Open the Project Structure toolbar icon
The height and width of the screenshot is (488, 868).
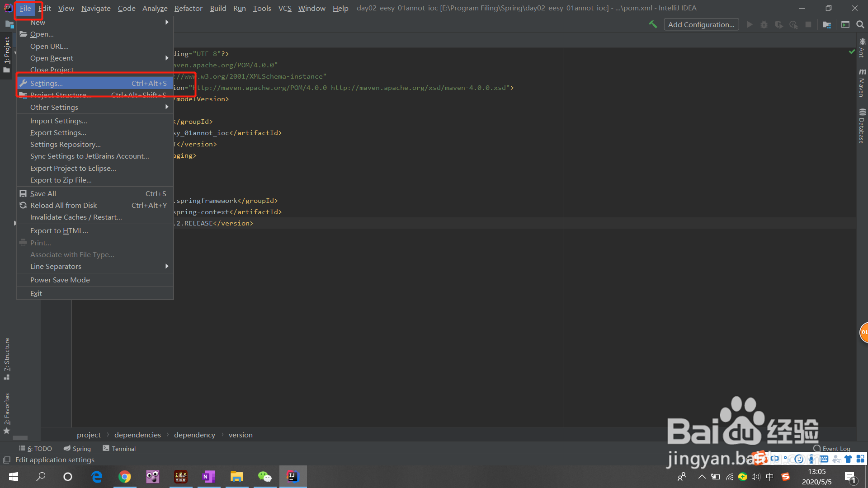pyautogui.click(x=827, y=24)
